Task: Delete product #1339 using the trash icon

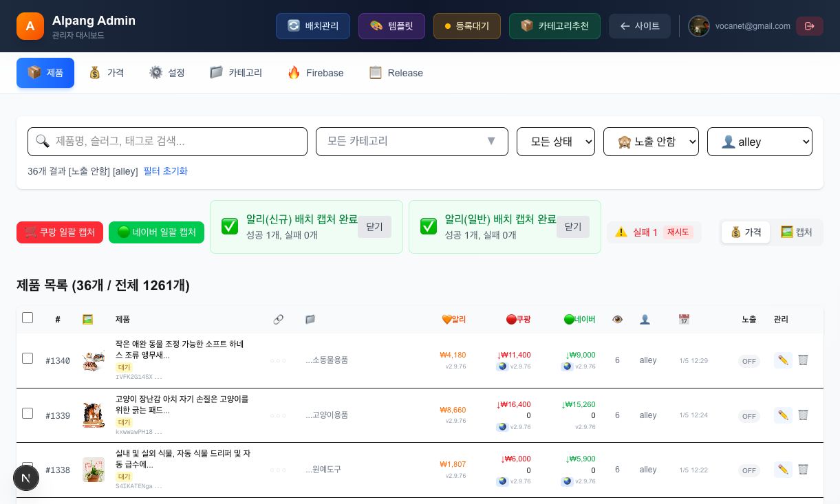Action: pos(804,415)
